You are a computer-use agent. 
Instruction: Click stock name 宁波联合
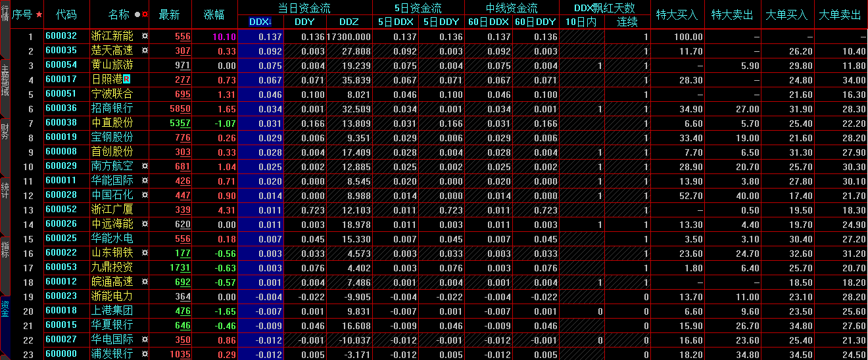(x=112, y=94)
